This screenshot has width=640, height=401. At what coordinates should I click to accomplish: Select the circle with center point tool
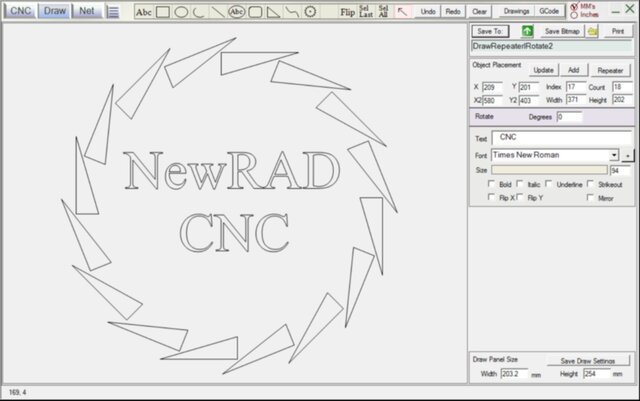[310, 12]
